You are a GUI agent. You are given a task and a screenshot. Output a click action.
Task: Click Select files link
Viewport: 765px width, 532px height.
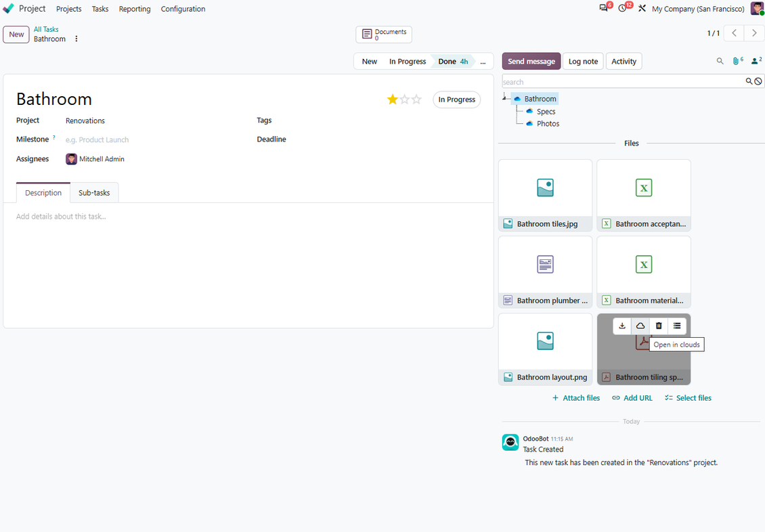coord(688,398)
